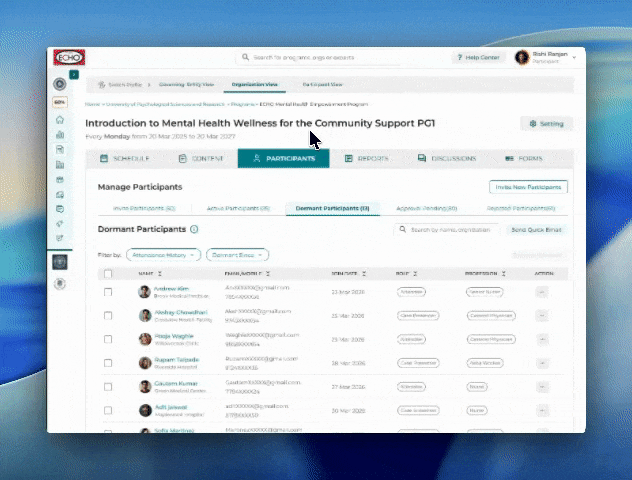The height and width of the screenshot is (480, 632).
Task: Open the Dormant Since filter dropdown
Action: (x=237, y=255)
